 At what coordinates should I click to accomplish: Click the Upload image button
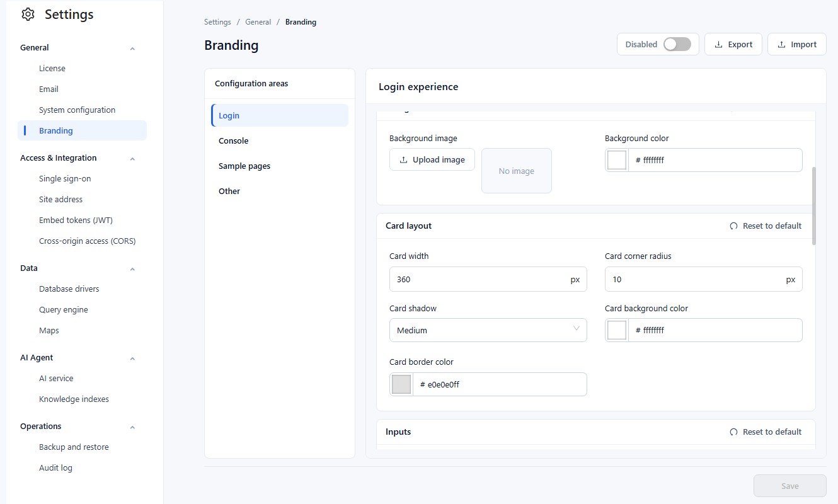(x=432, y=159)
